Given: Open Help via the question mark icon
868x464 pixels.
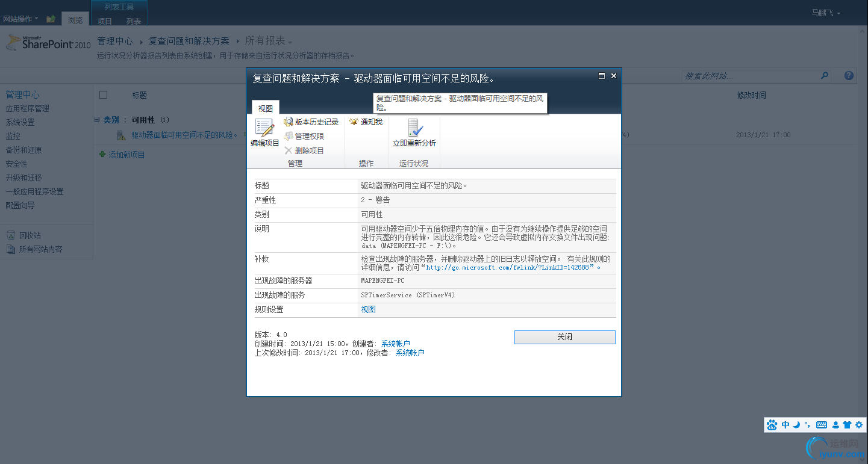Looking at the screenshot, I should [x=849, y=76].
